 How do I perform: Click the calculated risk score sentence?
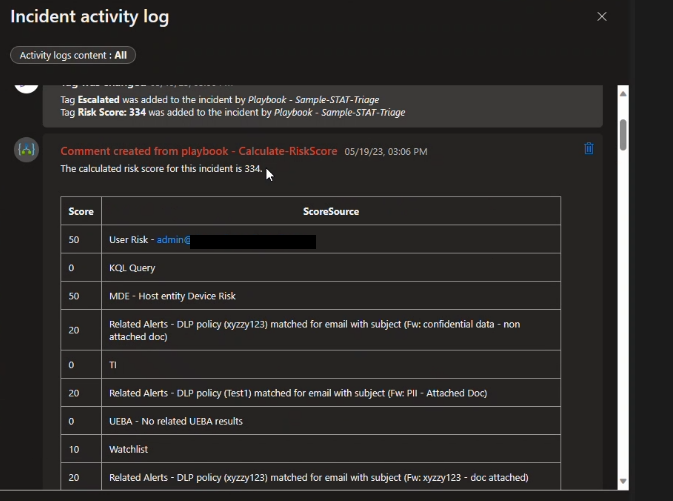[161, 169]
